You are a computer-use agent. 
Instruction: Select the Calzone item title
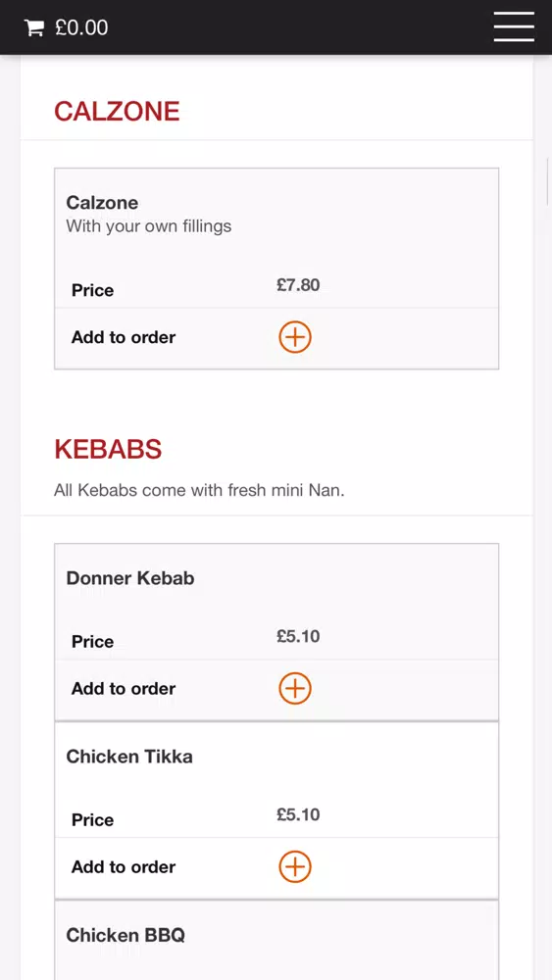[x=103, y=203]
